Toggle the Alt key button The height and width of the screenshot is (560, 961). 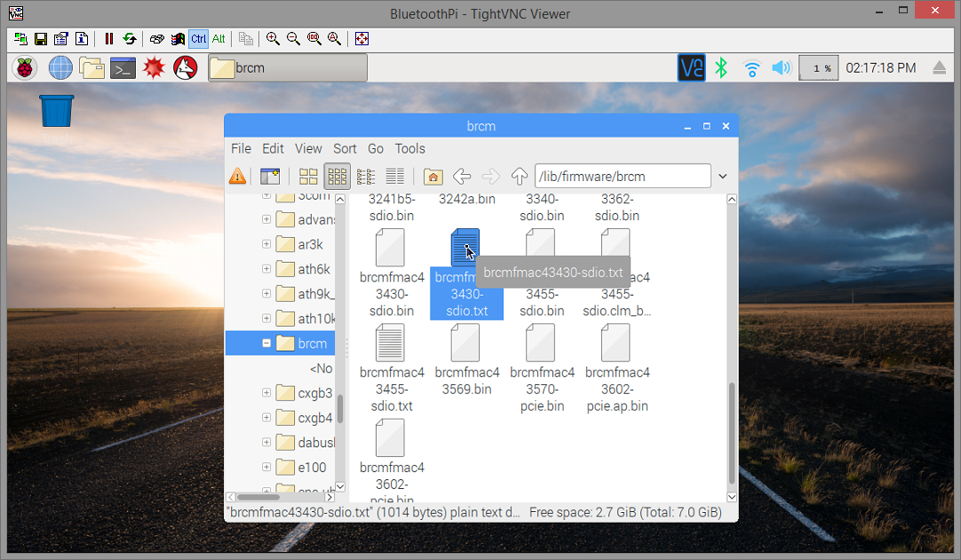click(x=218, y=38)
